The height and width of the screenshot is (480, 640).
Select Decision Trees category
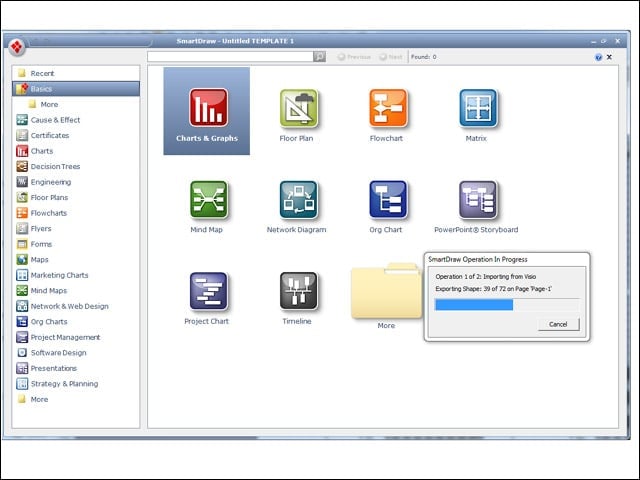coord(48,167)
